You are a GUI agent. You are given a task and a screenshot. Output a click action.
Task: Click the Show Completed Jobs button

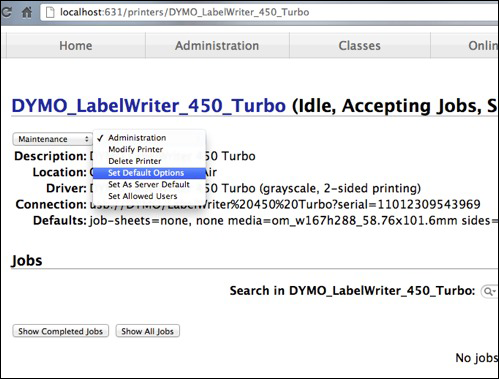tap(60, 331)
